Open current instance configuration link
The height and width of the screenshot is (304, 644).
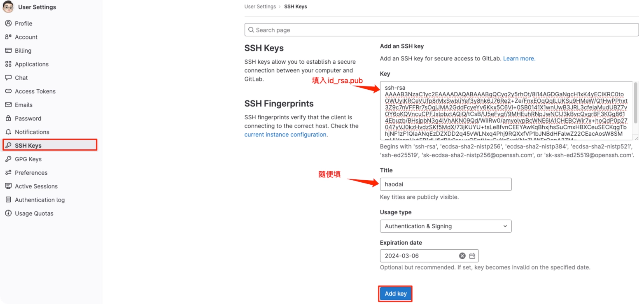tap(285, 135)
